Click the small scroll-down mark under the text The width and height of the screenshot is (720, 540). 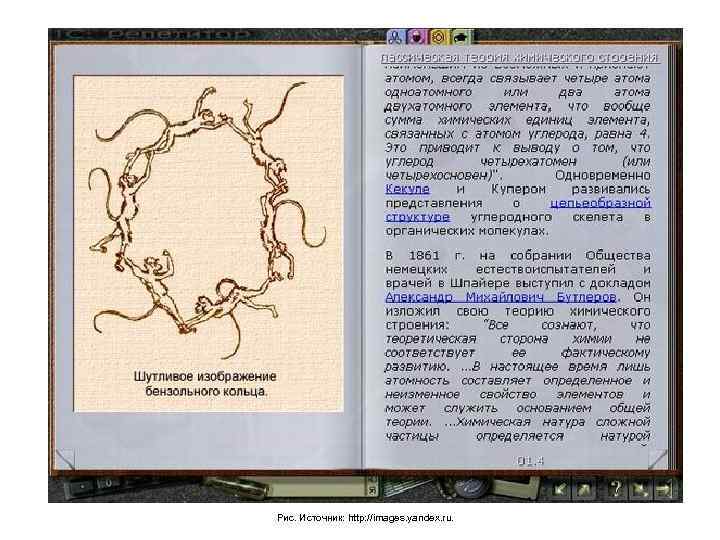click(x=643, y=445)
